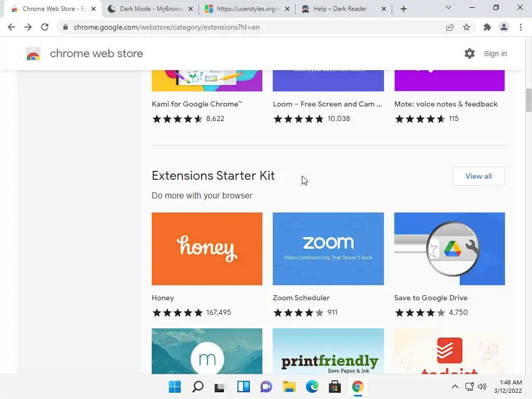Screen dimensions: 532x399
Task: Open volume speaker tray icon
Action: tap(482, 387)
